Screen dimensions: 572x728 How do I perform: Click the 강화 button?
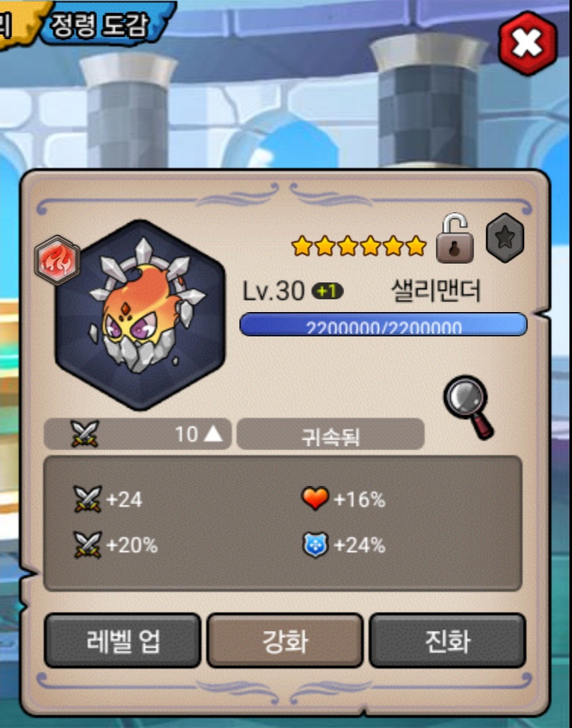point(285,641)
